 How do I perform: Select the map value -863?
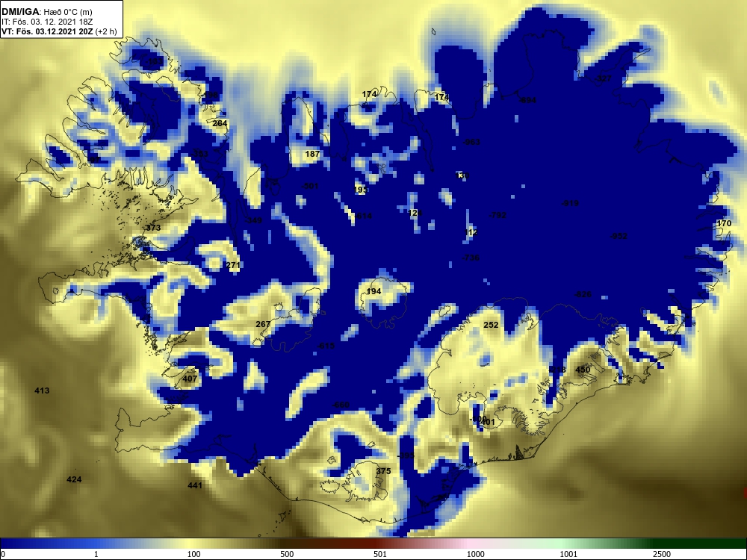[x=471, y=142]
